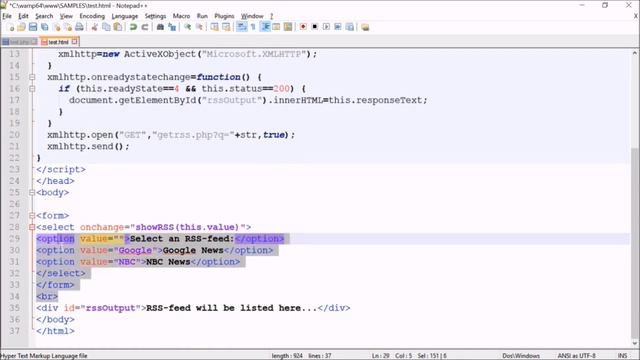The height and width of the screenshot is (360, 640).
Task: Close the current file via the Close toolbar icon
Action: (57, 27)
